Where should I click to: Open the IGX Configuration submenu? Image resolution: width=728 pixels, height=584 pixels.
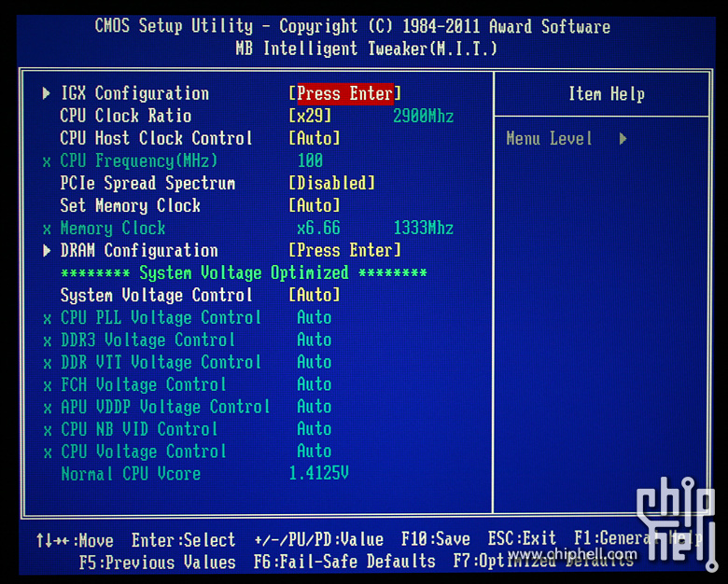135,93
